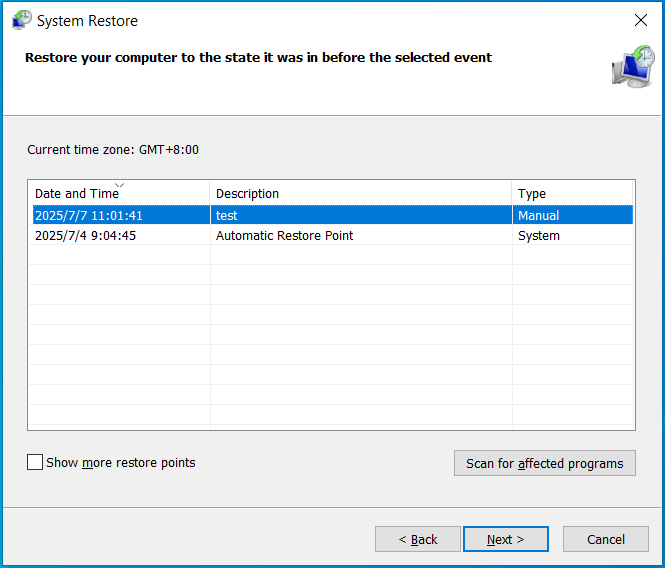This screenshot has width=665, height=568.
Task: Click the sort arrow above Date and Time
Action: click(x=120, y=185)
